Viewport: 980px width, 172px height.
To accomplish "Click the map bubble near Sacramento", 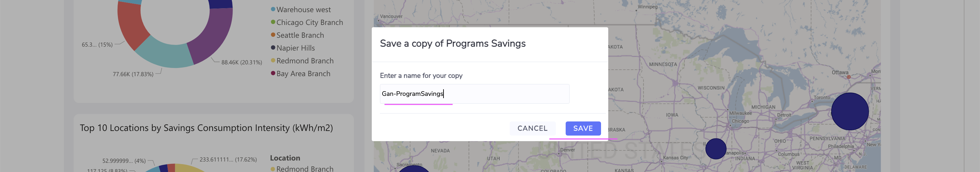I will coord(413,169).
